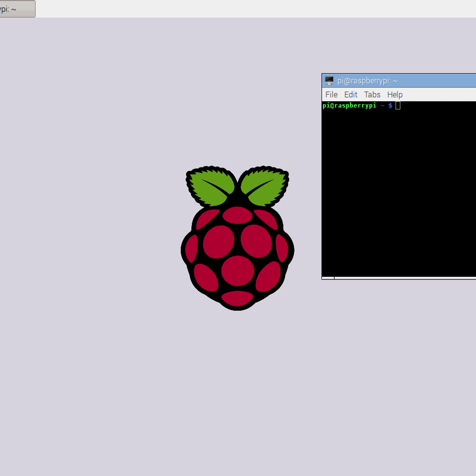This screenshot has width=476, height=476.
Task: Click the pi@raspberrypi terminal title bar
Action: click(x=399, y=81)
